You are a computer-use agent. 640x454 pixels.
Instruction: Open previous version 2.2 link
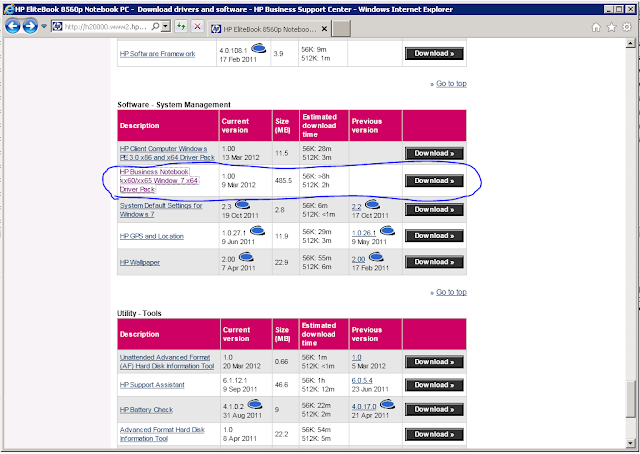pyautogui.click(x=356, y=207)
